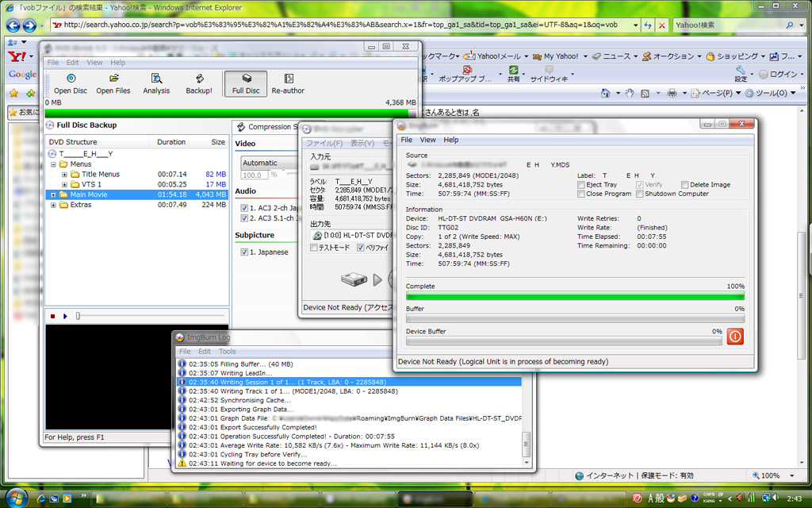Viewport: 812px width, 508px height.
Task: Click the Windows Start orb
Action: tap(17, 497)
